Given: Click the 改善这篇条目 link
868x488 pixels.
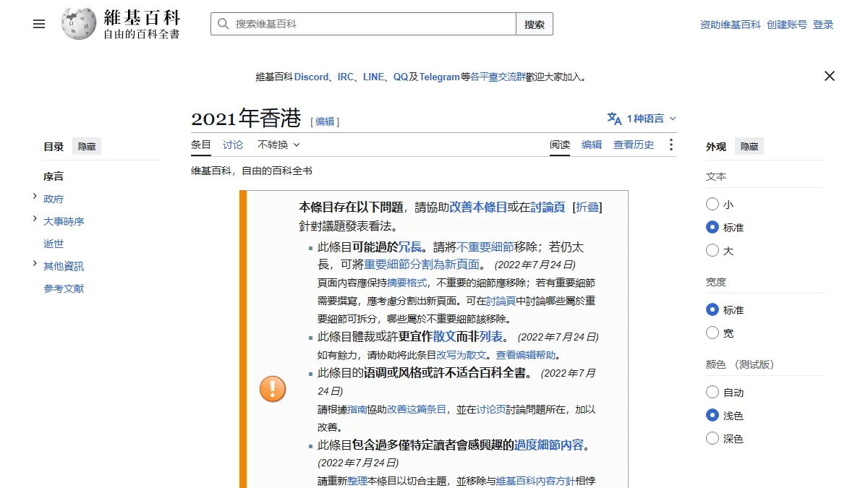Looking at the screenshot, I should 417,409.
